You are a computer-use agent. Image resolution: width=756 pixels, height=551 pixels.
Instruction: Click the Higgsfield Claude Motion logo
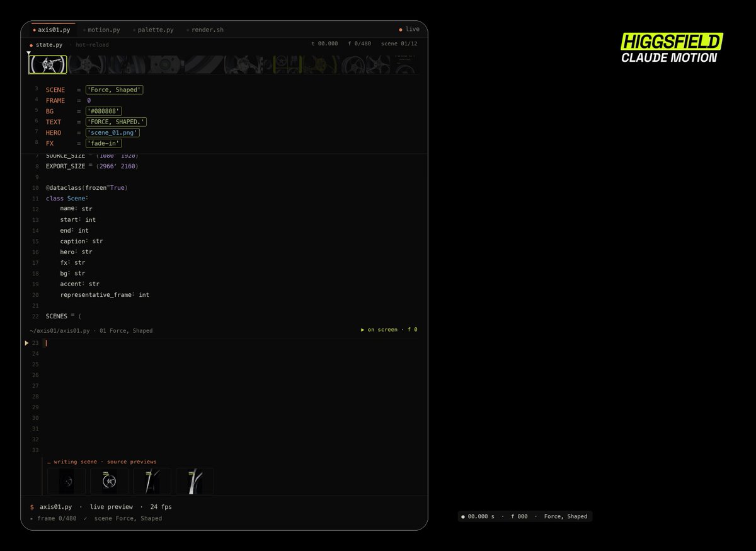(672, 49)
